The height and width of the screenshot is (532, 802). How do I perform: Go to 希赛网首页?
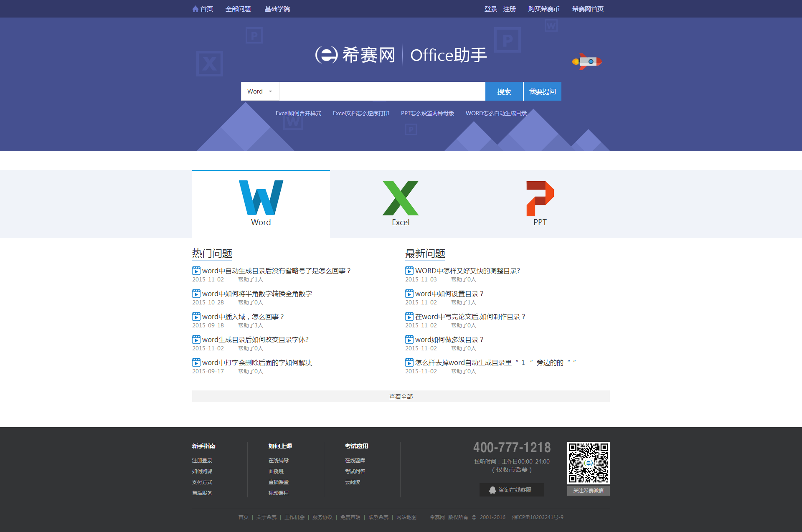588,9
